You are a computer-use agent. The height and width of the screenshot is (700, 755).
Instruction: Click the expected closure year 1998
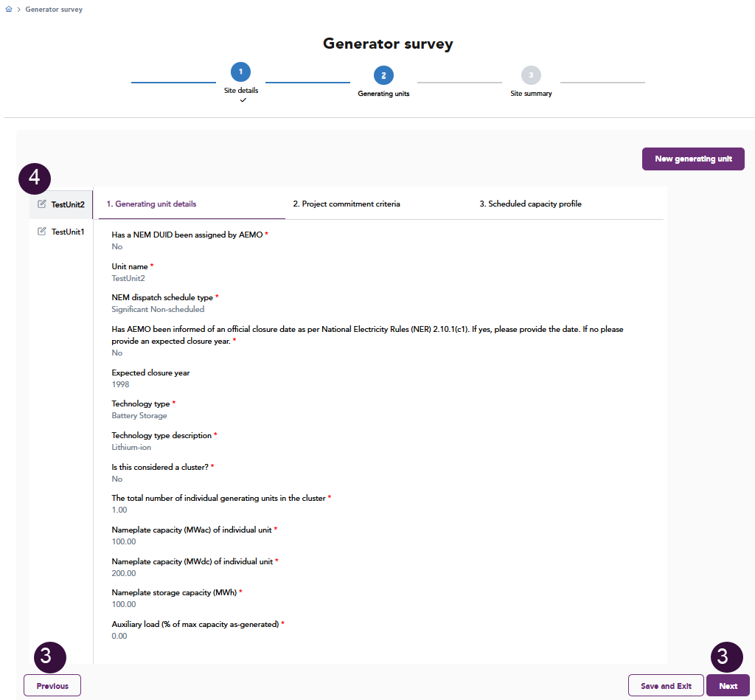click(x=120, y=384)
